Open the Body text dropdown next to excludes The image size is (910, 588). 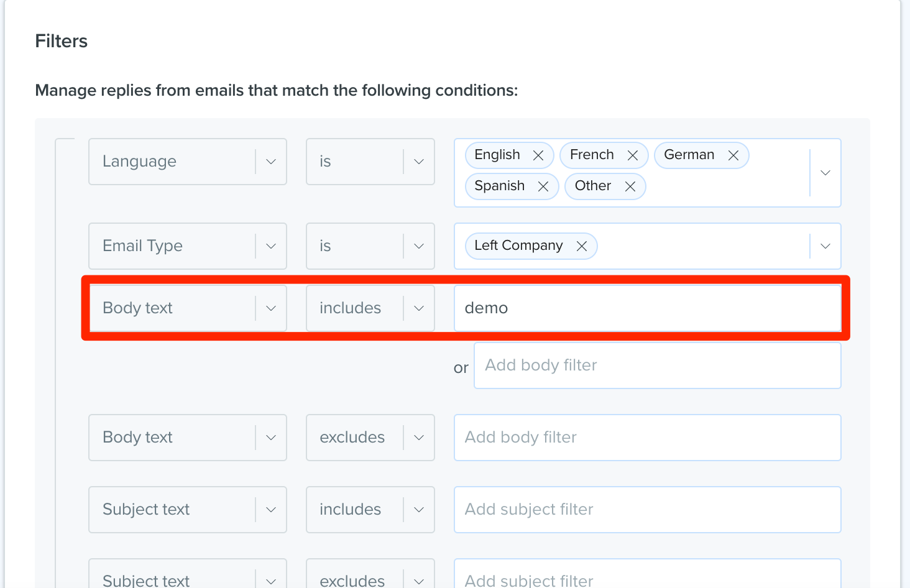coord(188,438)
